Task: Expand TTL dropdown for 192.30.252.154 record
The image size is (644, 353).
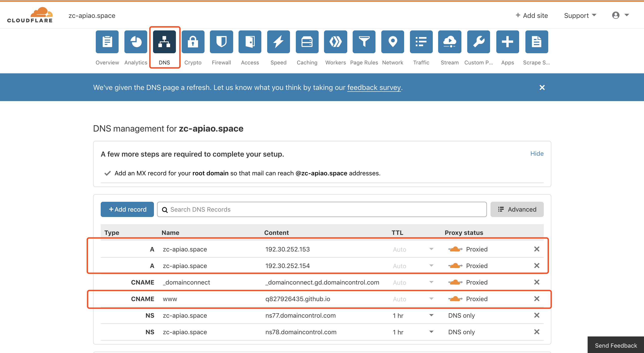Action: (x=431, y=266)
